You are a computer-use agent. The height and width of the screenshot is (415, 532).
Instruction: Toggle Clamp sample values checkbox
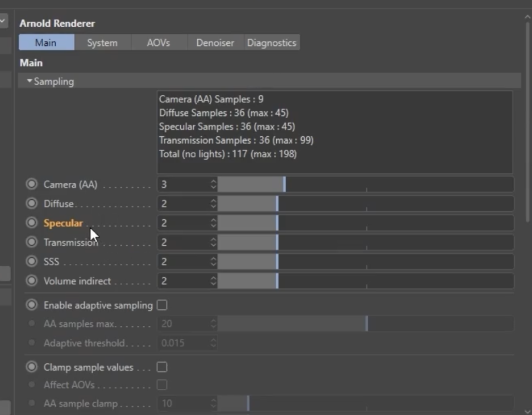pos(162,367)
